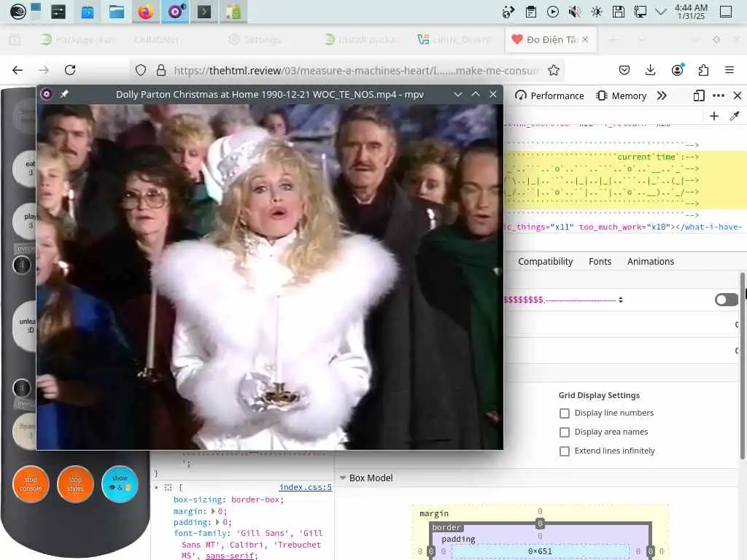Open the Dolphin file manager taskbar icon
The width and height of the screenshot is (747, 560).
116,12
